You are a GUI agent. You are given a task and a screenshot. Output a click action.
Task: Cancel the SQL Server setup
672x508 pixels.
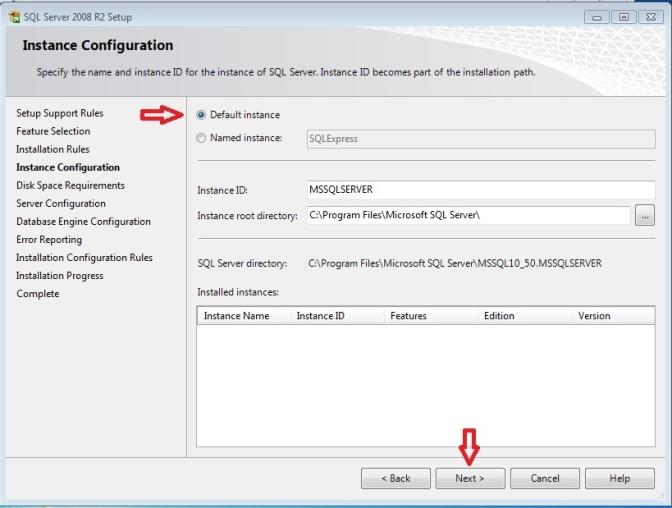(545, 478)
